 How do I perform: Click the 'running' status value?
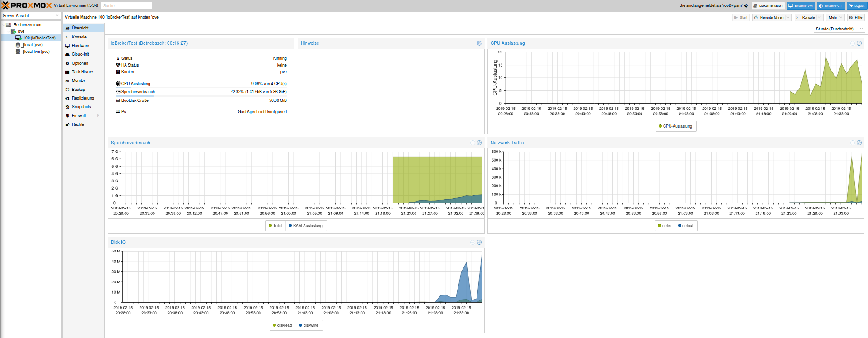click(280, 58)
